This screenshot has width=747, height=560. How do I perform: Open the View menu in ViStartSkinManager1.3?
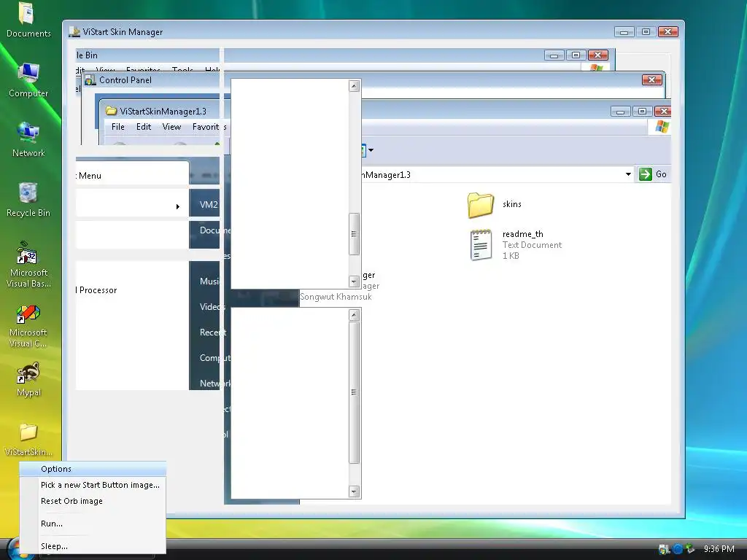(x=171, y=127)
